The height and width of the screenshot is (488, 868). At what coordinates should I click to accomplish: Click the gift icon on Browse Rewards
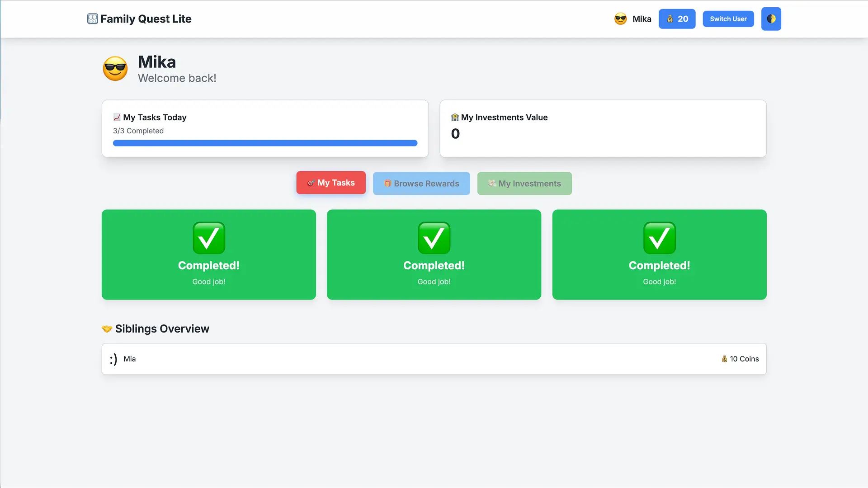387,183
